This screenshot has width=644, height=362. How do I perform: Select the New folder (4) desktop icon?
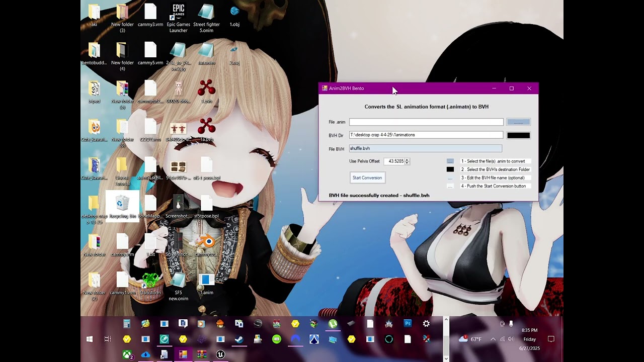pos(122,56)
